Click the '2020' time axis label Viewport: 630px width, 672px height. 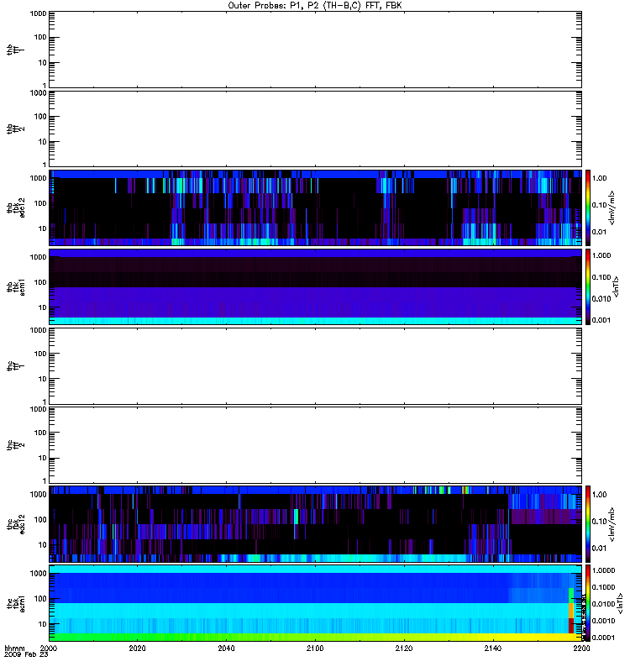click(x=137, y=648)
